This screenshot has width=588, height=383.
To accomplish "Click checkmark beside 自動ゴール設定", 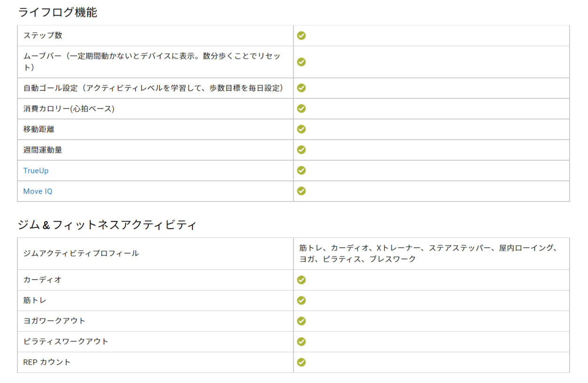I will (x=302, y=88).
